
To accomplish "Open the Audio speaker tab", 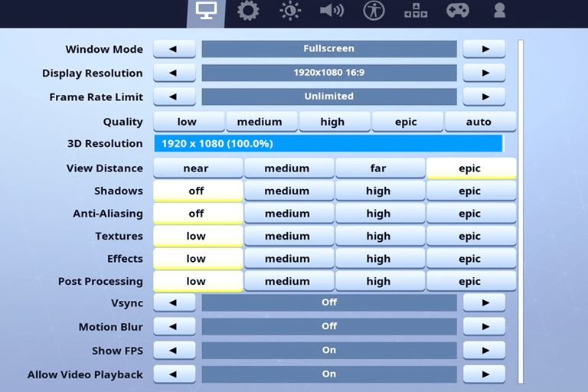I will tap(332, 11).
